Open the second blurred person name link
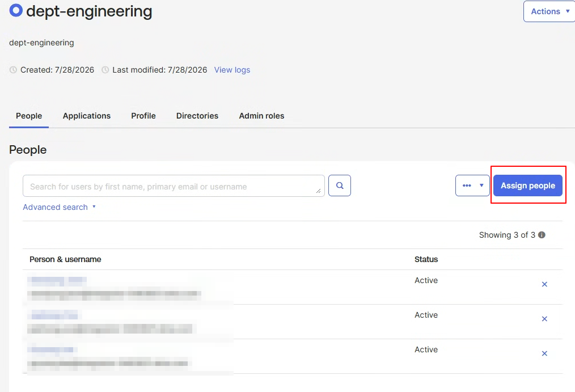This screenshot has width=575, height=392. [53, 315]
